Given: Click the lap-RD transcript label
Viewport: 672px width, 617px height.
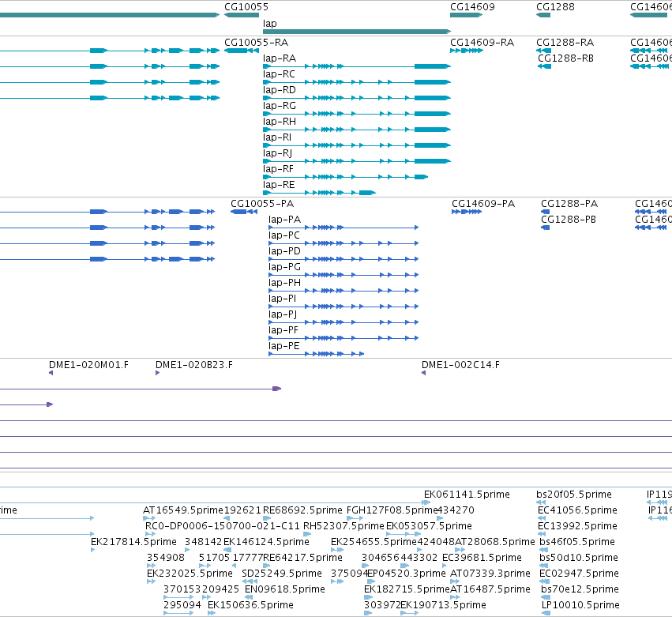Looking at the screenshot, I should [x=280, y=90].
